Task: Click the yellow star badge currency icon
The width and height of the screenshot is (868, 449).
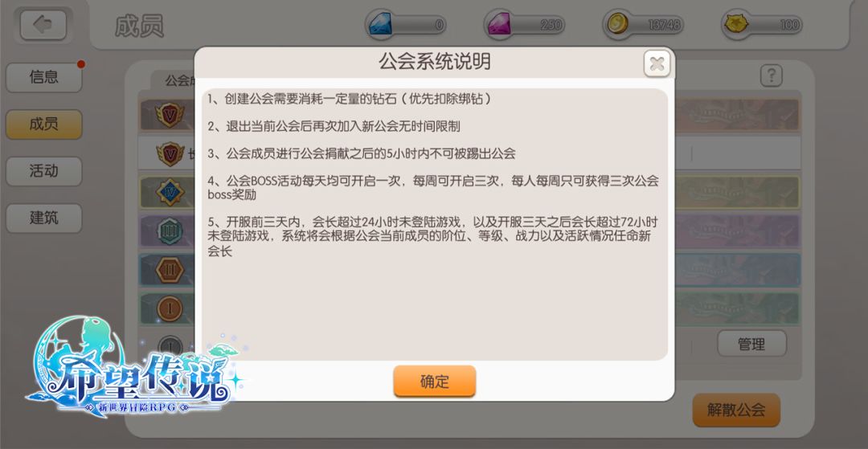Action: pyautogui.click(x=738, y=24)
